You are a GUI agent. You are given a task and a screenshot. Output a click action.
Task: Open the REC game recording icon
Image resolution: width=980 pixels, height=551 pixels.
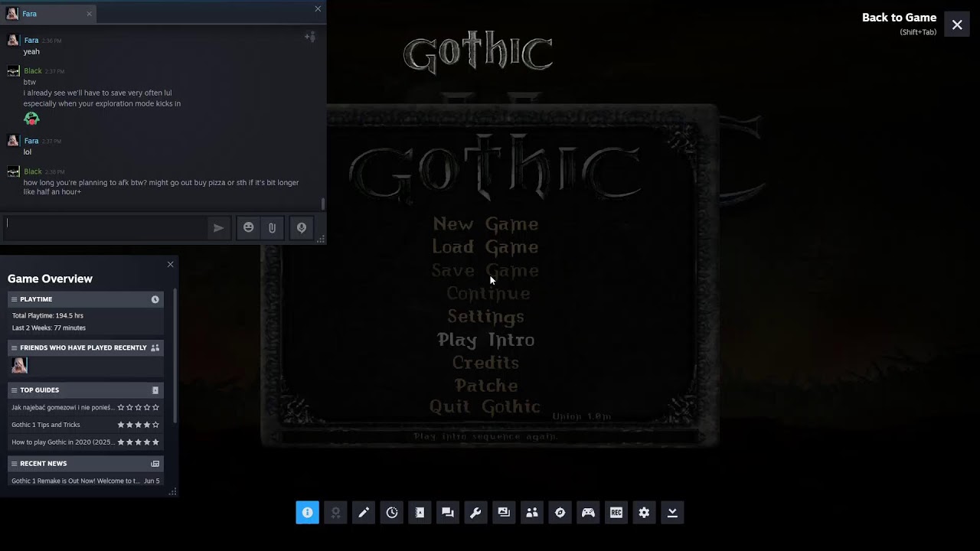616,513
